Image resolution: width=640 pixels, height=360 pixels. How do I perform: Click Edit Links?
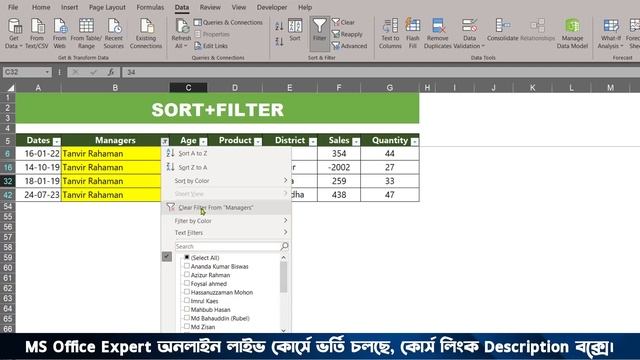pos(211,46)
